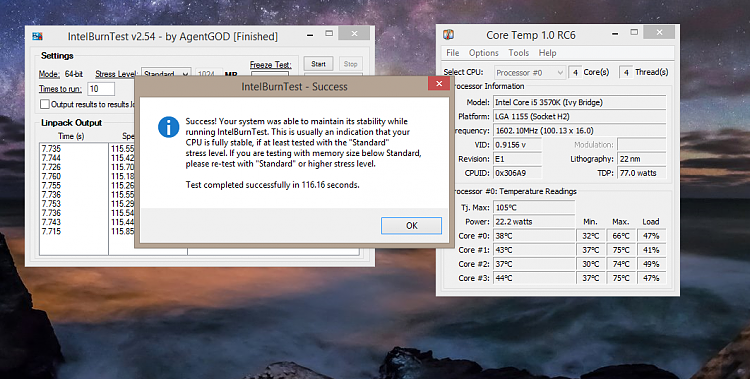Screen dimensions: 750x379
Task: Click the Lithography value 22 nm
Action: click(641, 159)
